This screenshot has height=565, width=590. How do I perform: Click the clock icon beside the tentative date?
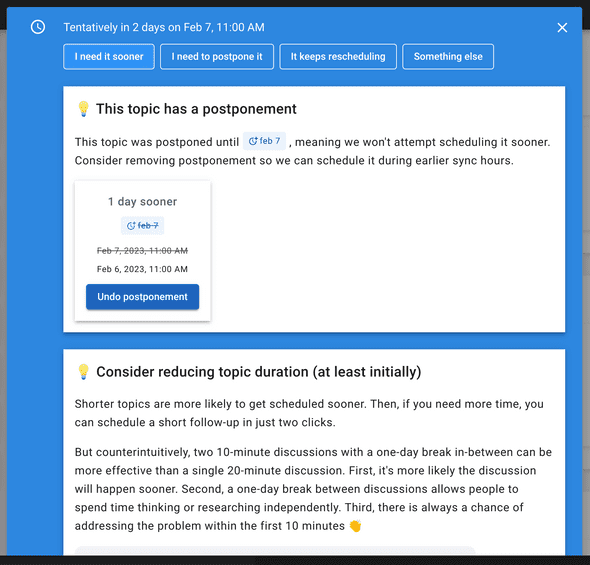pos(38,27)
